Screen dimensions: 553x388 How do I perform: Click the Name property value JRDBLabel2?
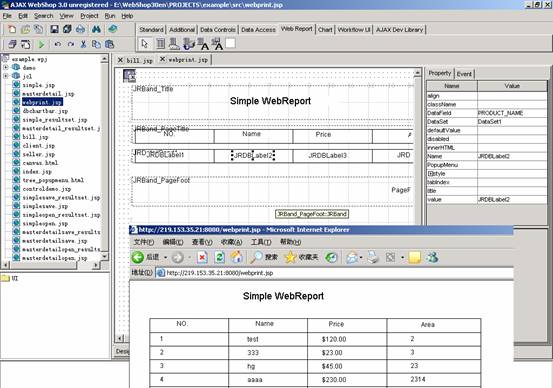coord(512,156)
